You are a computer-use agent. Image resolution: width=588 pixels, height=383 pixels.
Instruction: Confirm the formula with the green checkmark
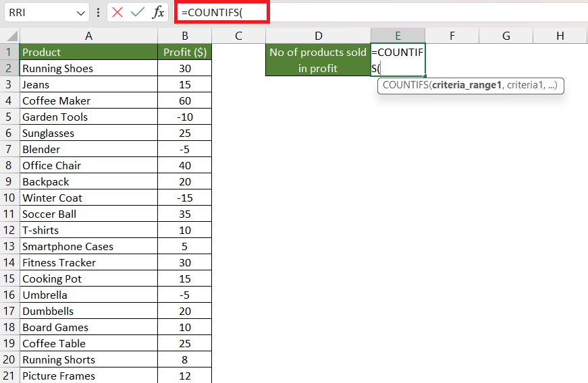[138, 12]
